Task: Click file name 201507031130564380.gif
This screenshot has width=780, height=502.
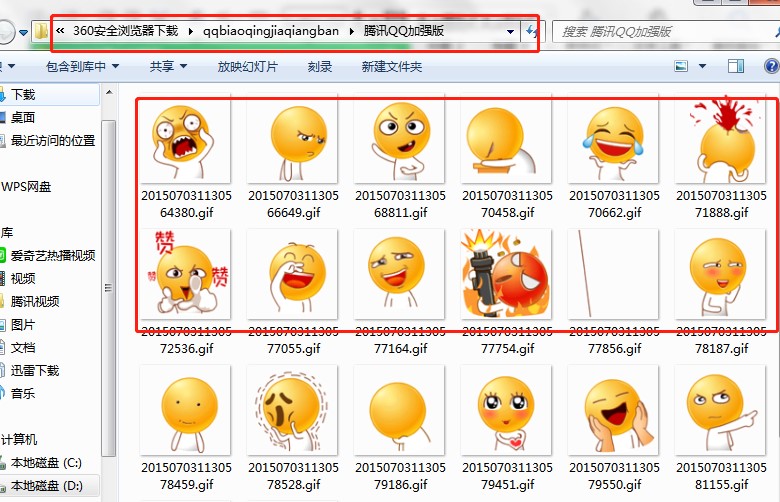Action: point(187,204)
